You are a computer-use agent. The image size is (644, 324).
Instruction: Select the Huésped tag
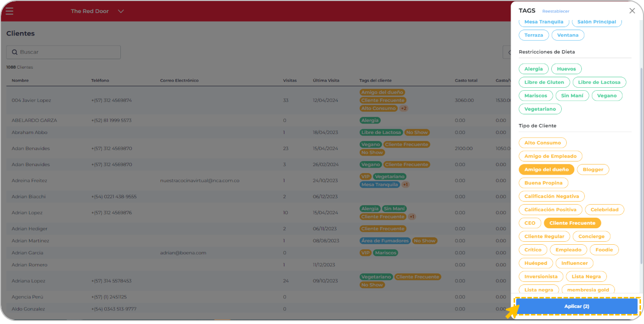536,263
